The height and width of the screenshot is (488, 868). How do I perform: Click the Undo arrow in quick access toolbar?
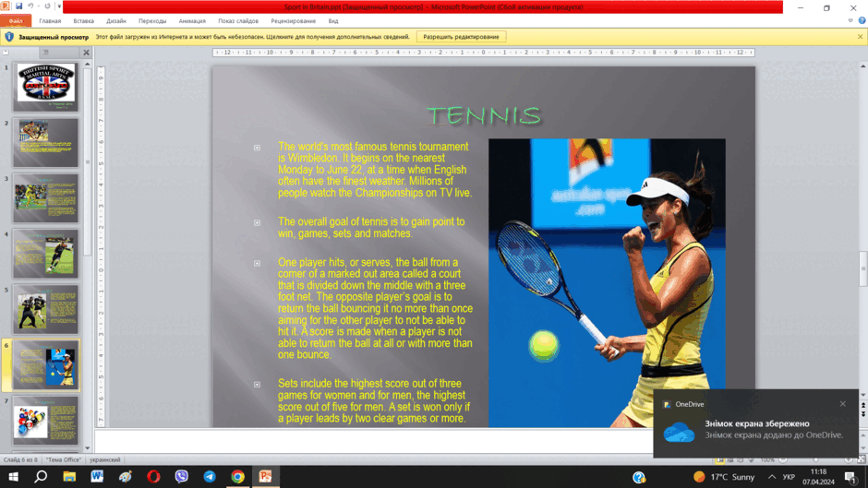click(30, 6)
